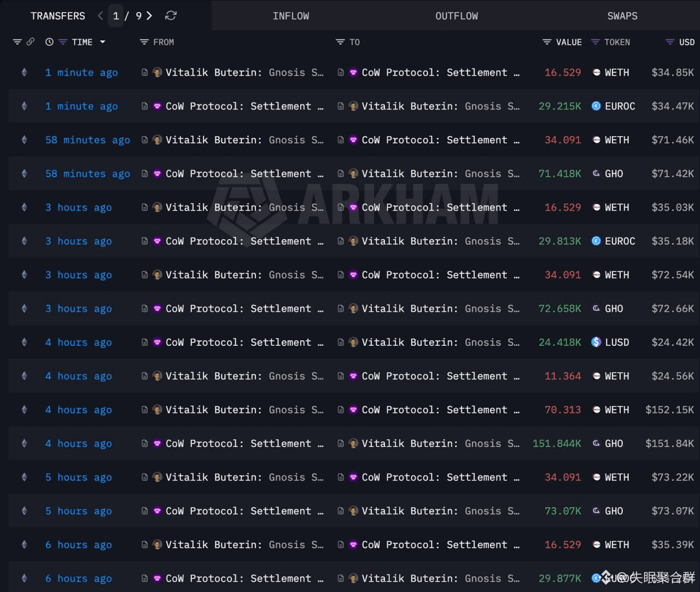Click the USD amount $73.07K
This screenshot has height=592, width=700.
click(x=673, y=511)
